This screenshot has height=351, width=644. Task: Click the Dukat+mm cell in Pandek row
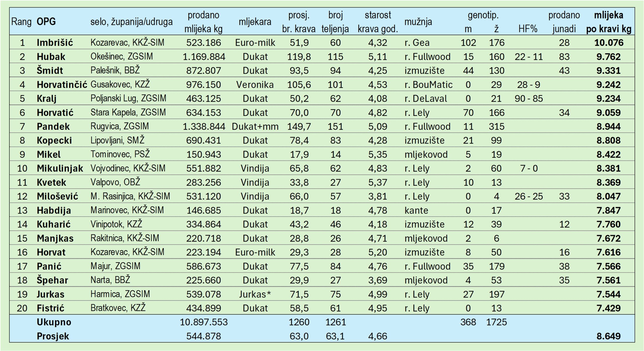255,126
